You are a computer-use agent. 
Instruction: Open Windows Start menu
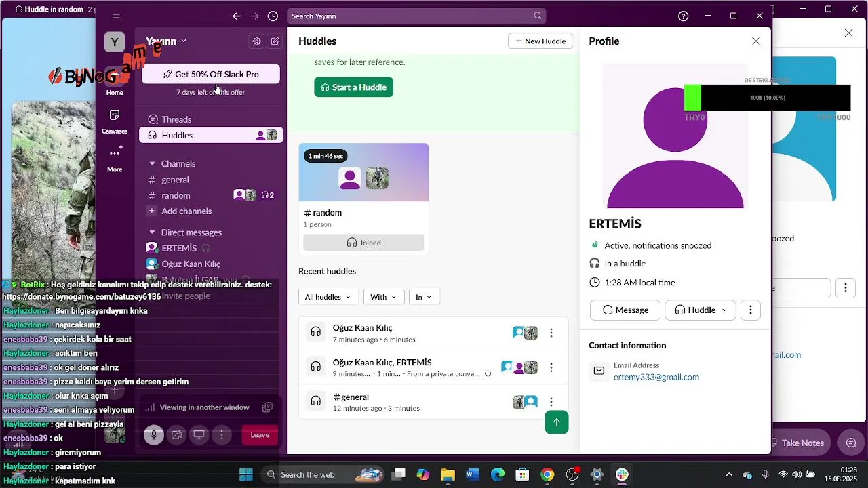click(245, 474)
